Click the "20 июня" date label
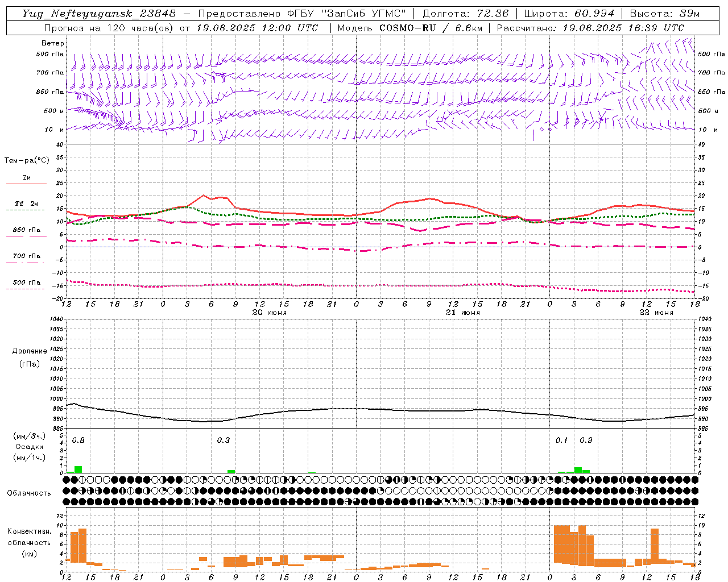This screenshot has width=728, height=582. (x=270, y=313)
